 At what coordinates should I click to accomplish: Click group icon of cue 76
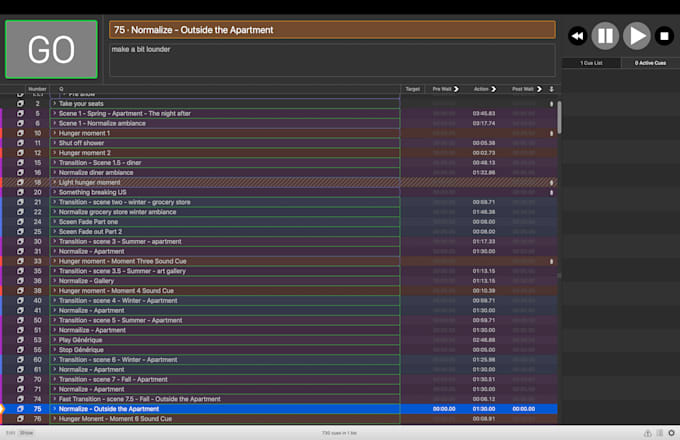(x=20, y=419)
